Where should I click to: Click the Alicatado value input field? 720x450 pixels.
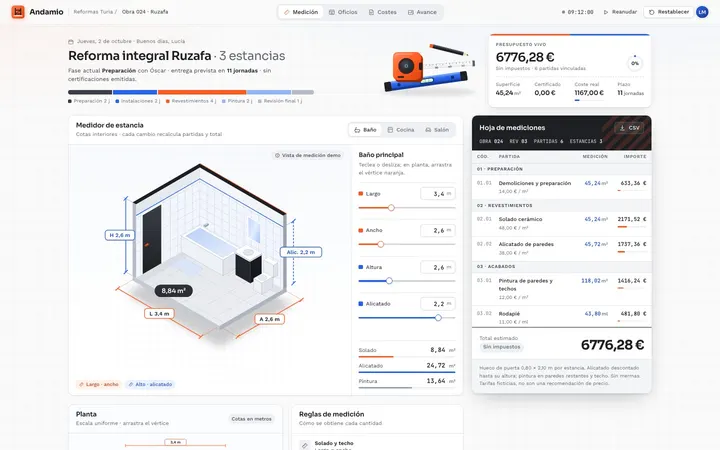point(438,304)
